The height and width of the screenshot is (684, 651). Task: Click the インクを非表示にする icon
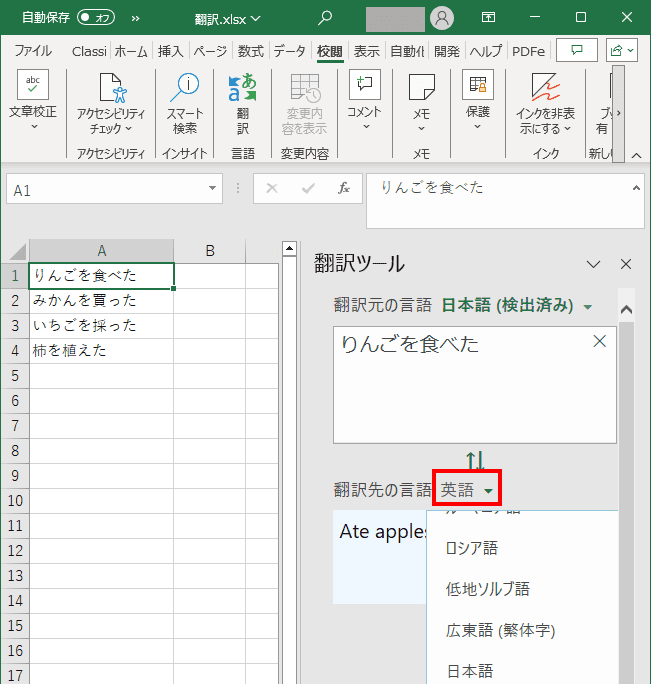(x=546, y=95)
